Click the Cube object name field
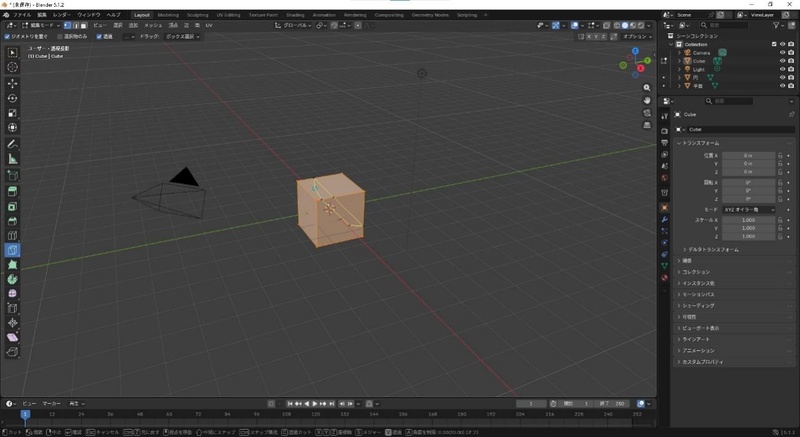 point(741,130)
